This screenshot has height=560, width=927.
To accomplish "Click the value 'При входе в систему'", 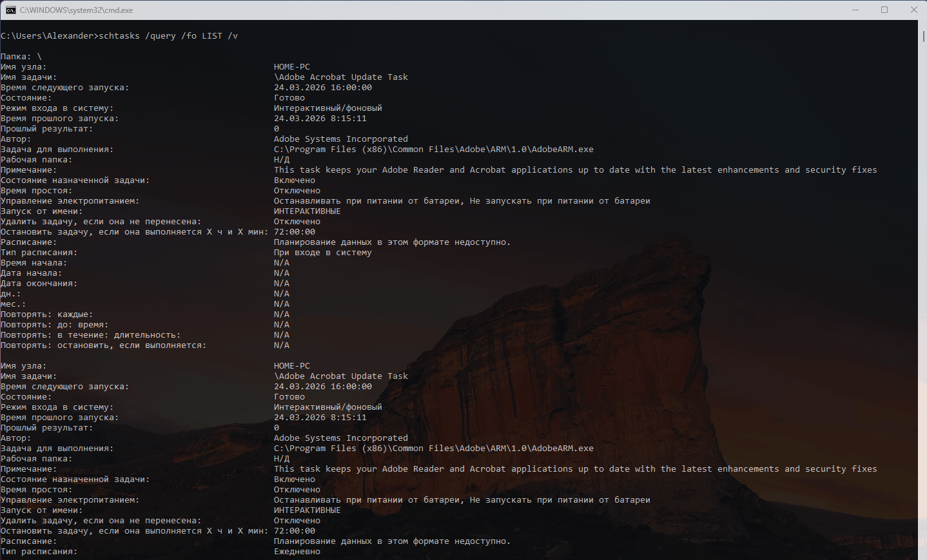I will (323, 253).
